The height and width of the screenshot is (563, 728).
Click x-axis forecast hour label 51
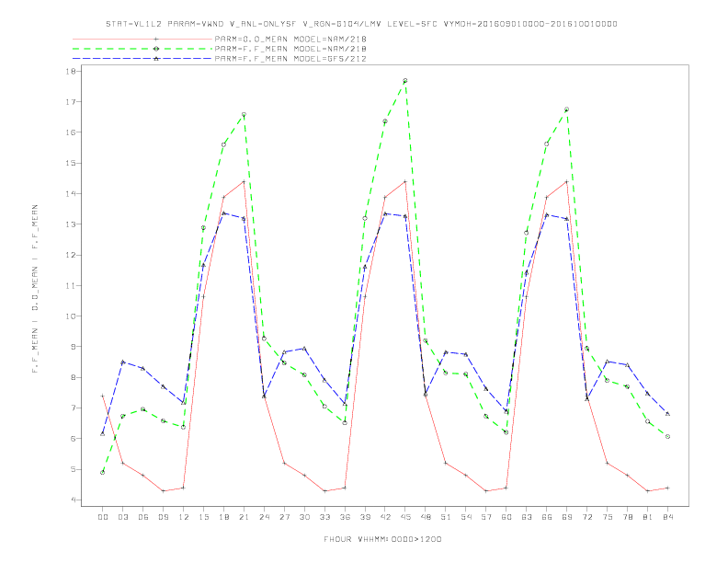point(446,517)
